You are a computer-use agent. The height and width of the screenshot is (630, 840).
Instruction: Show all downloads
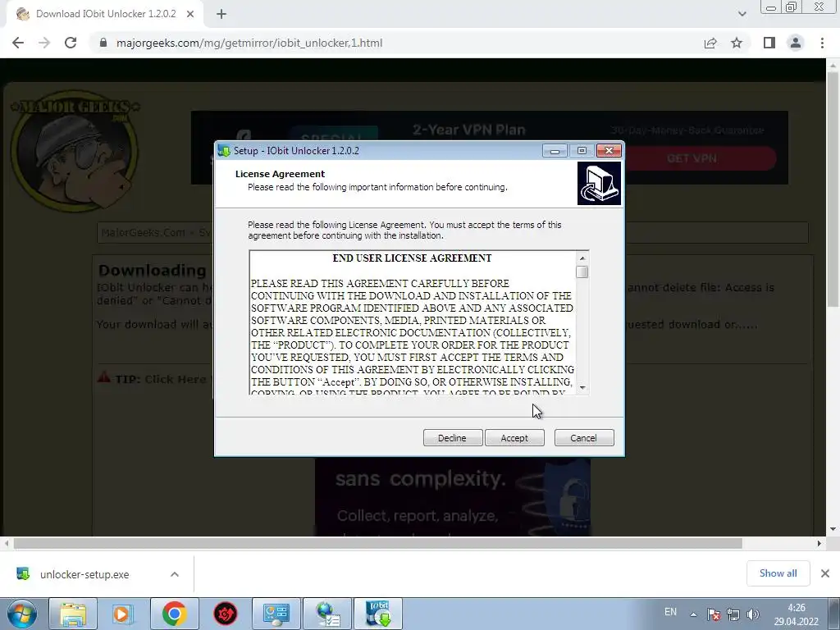(778, 573)
